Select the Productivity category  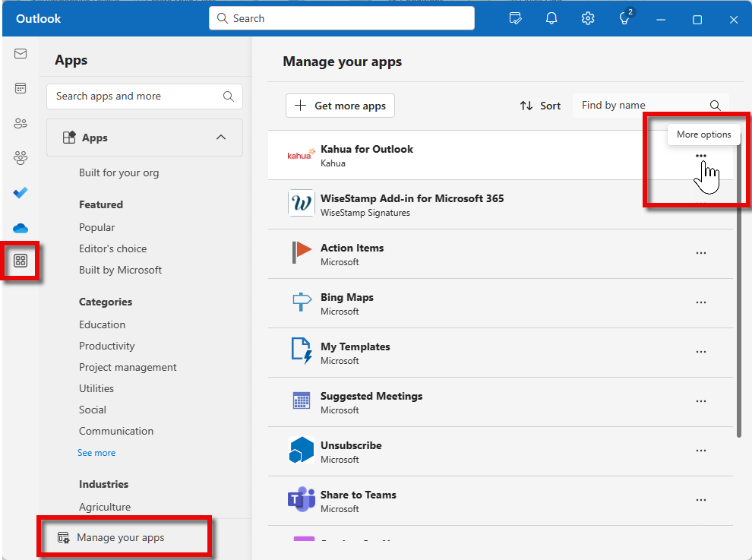point(106,346)
